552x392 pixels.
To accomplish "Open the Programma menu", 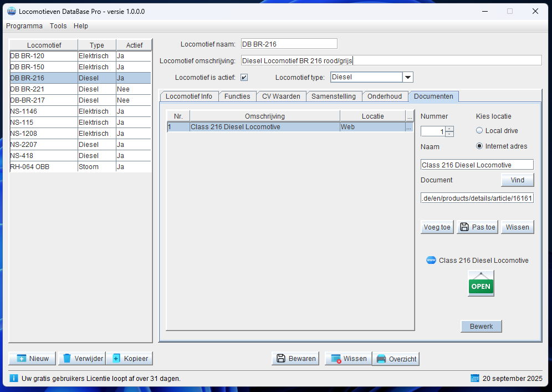I will [24, 26].
